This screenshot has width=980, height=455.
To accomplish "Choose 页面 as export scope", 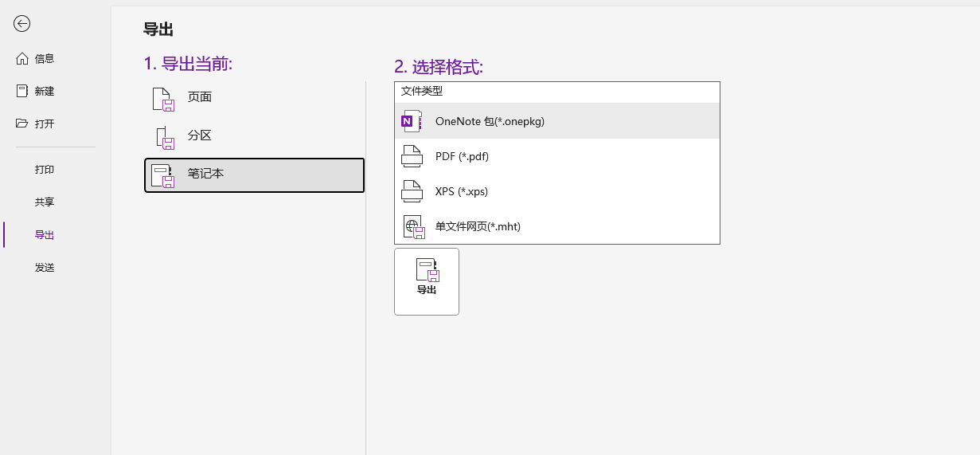I will coord(254,97).
